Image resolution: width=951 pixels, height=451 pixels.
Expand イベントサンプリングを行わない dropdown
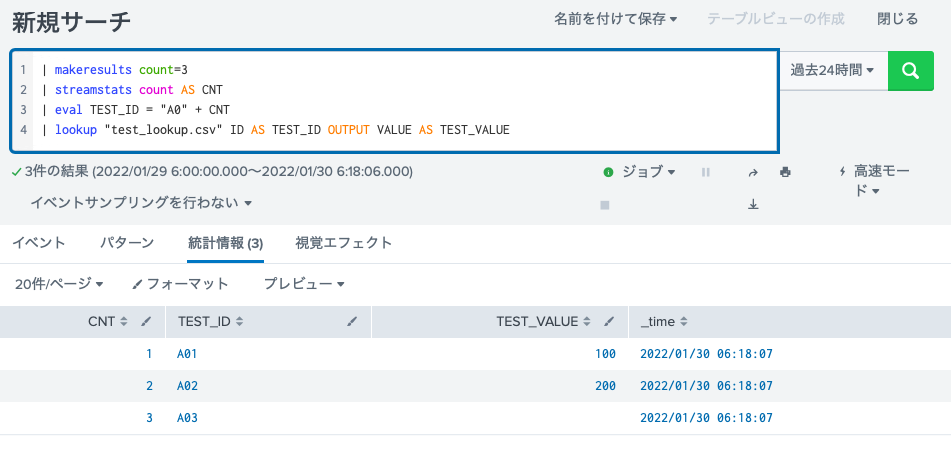click(x=141, y=203)
